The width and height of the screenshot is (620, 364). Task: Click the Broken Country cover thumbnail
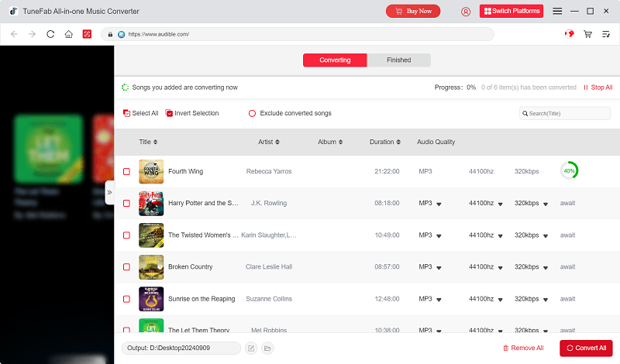tap(151, 267)
